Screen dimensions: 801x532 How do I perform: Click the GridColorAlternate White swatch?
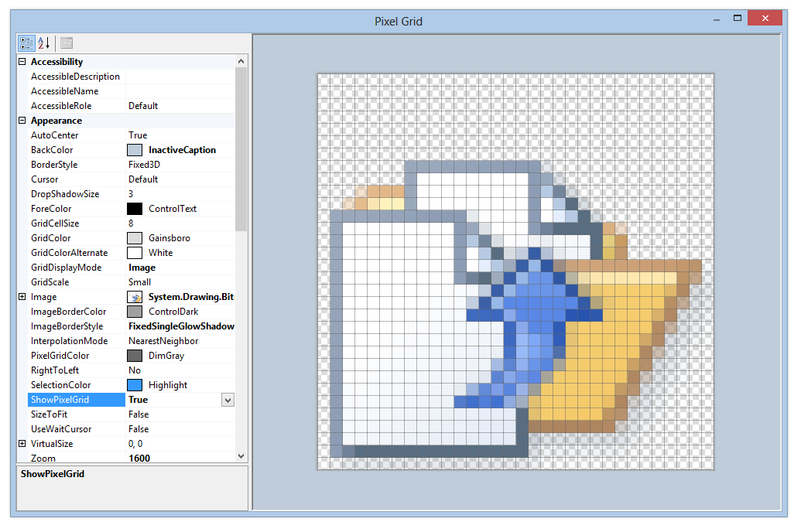(135, 253)
